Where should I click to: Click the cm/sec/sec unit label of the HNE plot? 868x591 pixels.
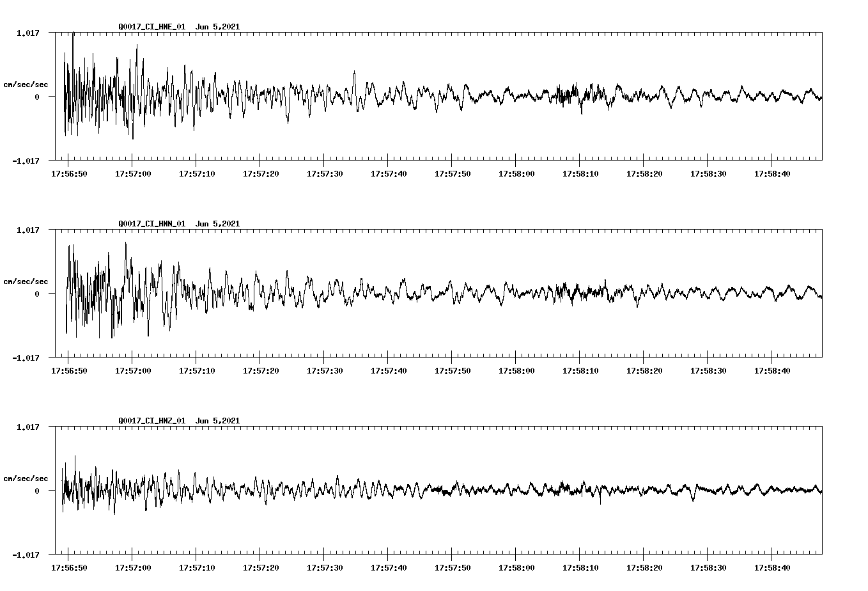pyautogui.click(x=26, y=84)
